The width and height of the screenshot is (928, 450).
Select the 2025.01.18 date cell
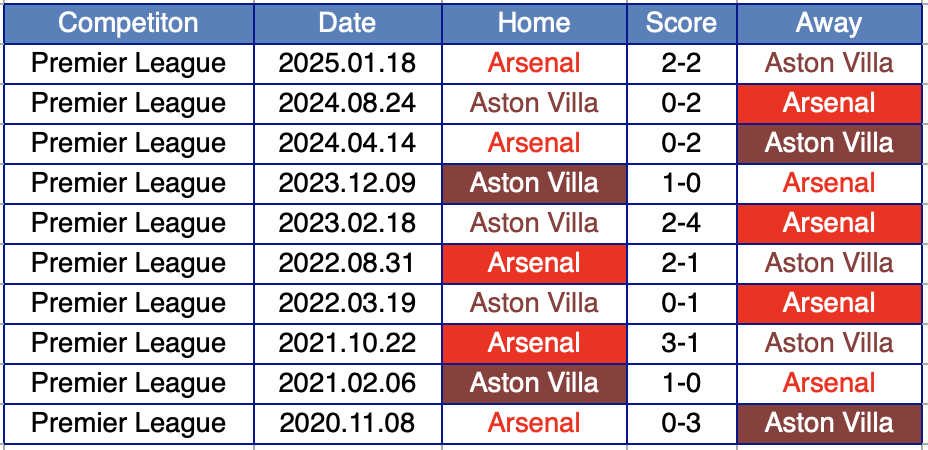(x=347, y=63)
